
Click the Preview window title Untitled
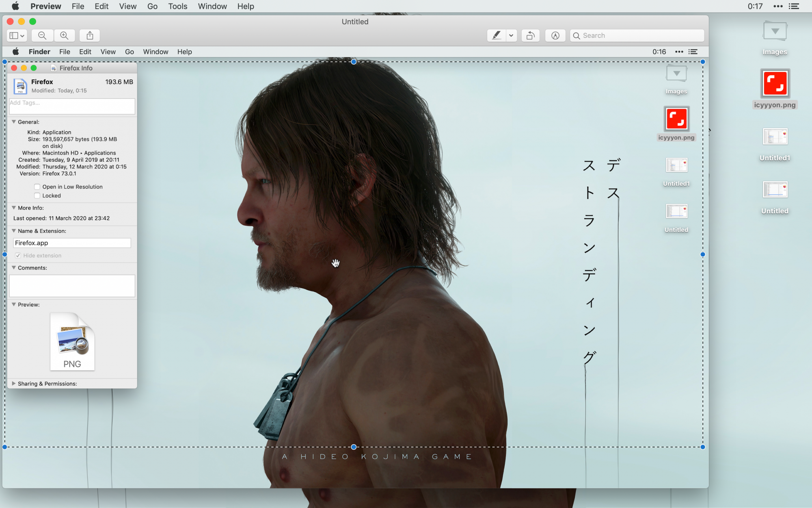point(355,22)
